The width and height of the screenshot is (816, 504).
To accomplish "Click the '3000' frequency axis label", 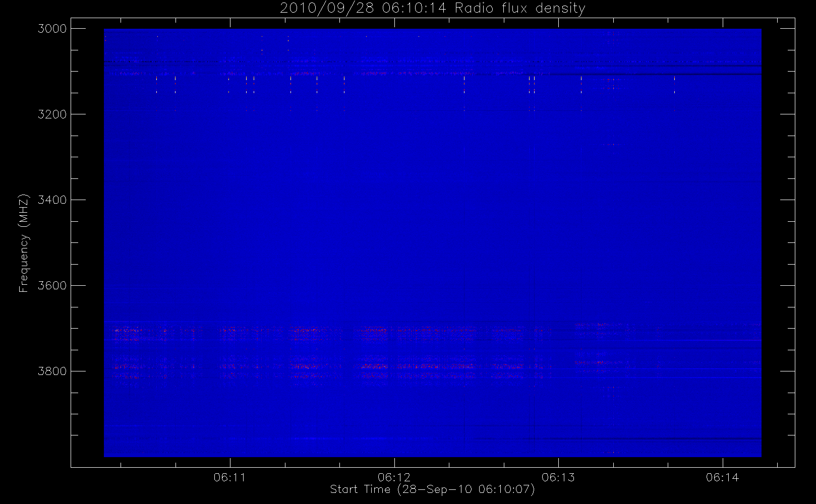I will coord(52,29).
